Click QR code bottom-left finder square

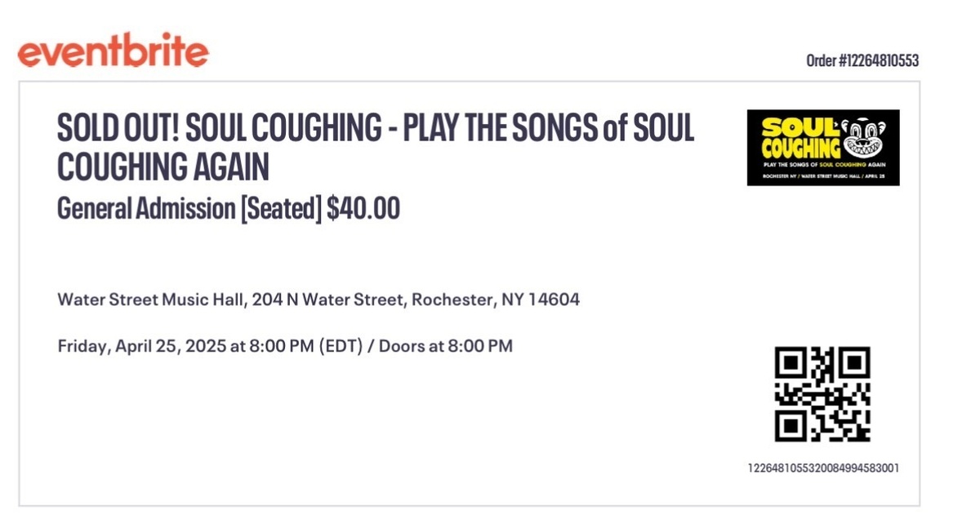click(x=791, y=425)
